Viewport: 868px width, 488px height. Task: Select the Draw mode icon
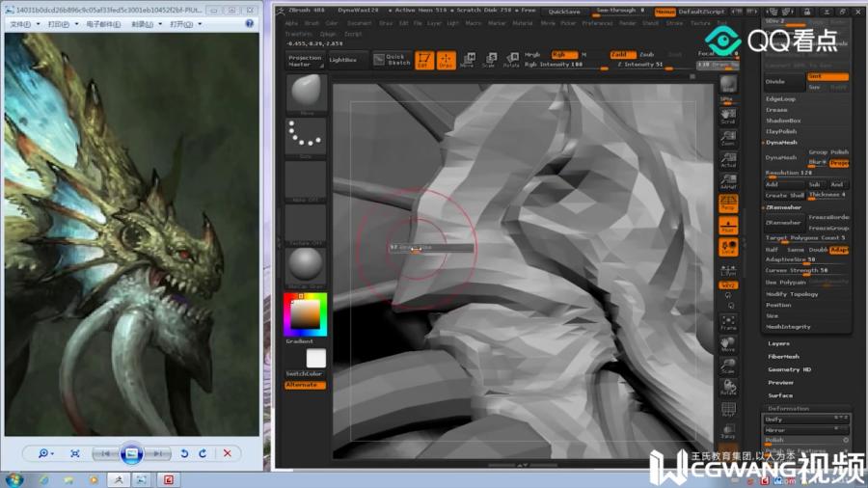[447, 60]
